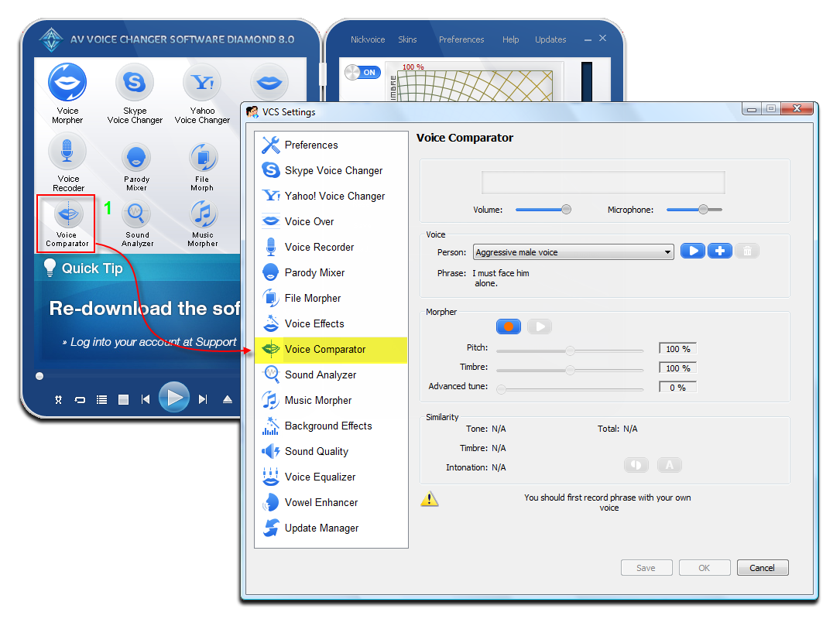
Task: Select Yahoo! Voice Changer in settings list
Action: (x=331, y=196)
